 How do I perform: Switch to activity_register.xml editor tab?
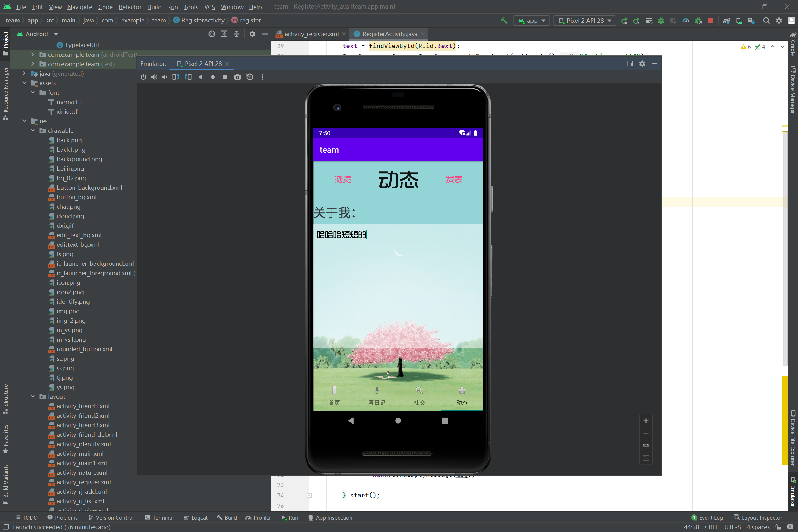[311, 34]
